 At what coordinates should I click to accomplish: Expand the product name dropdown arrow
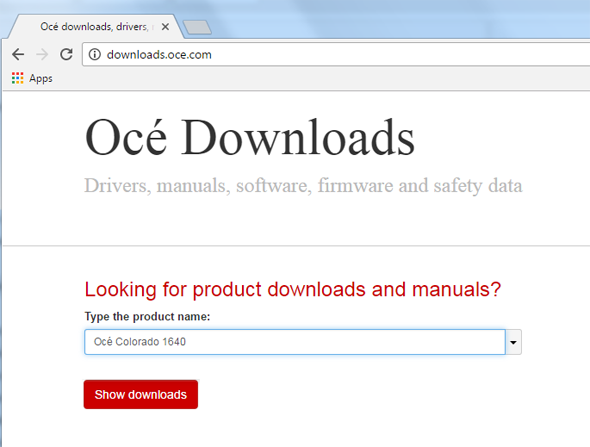pos(513,342)
